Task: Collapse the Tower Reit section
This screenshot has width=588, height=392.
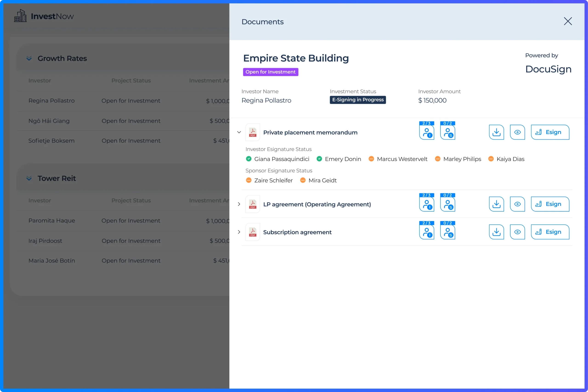Action: pyautogui.click(x=29, y=178)
